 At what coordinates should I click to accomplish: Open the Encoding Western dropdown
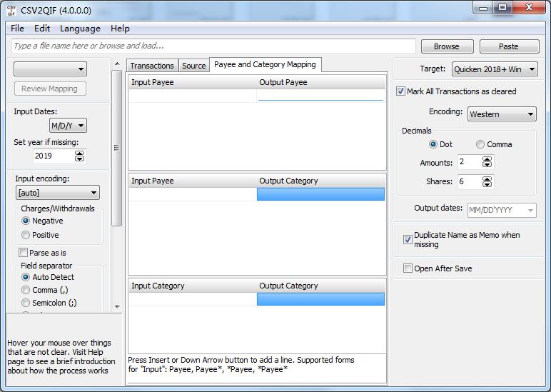(x=502, y=114)
